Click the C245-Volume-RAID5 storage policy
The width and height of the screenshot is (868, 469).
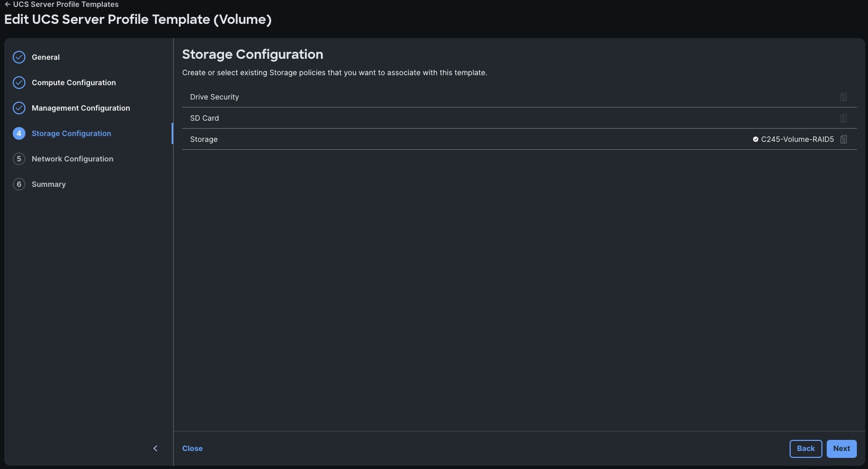797,139
